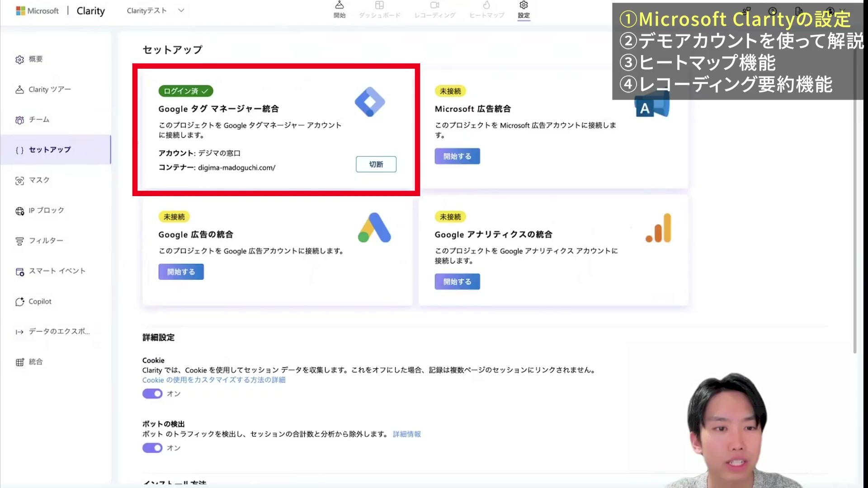Click the Microsoft logo in header
The width and height of the screenshot is (868, 488).
tap(37, 10)
